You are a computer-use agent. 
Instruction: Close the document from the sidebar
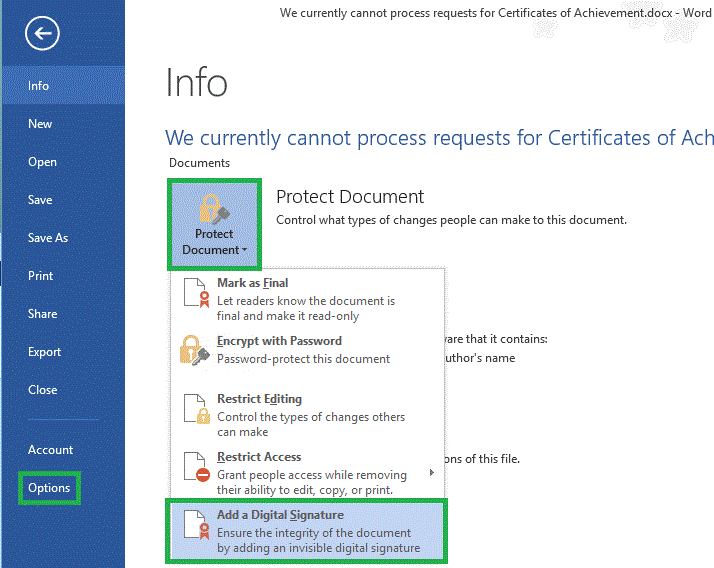pos(43,390)
